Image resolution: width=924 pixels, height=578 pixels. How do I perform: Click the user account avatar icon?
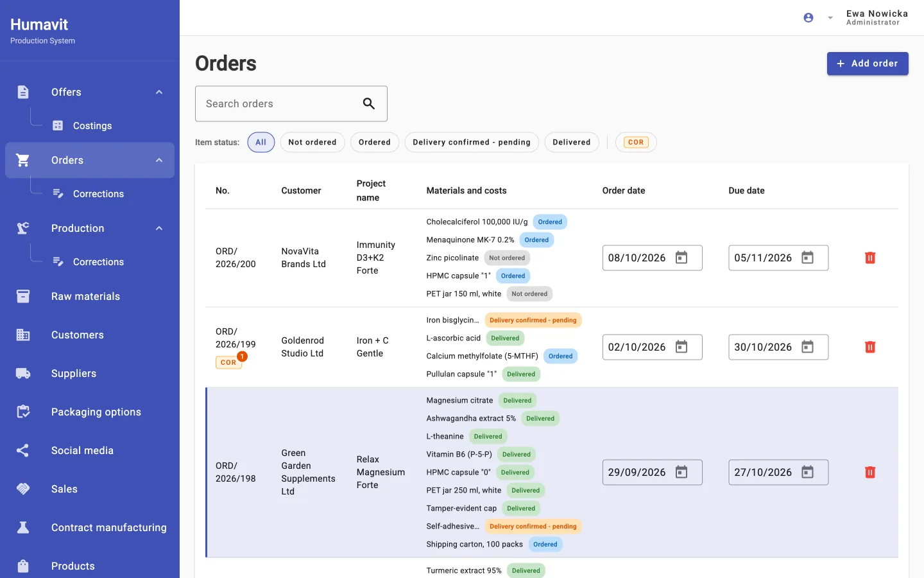pyautogui.click(x=809, y=18)
